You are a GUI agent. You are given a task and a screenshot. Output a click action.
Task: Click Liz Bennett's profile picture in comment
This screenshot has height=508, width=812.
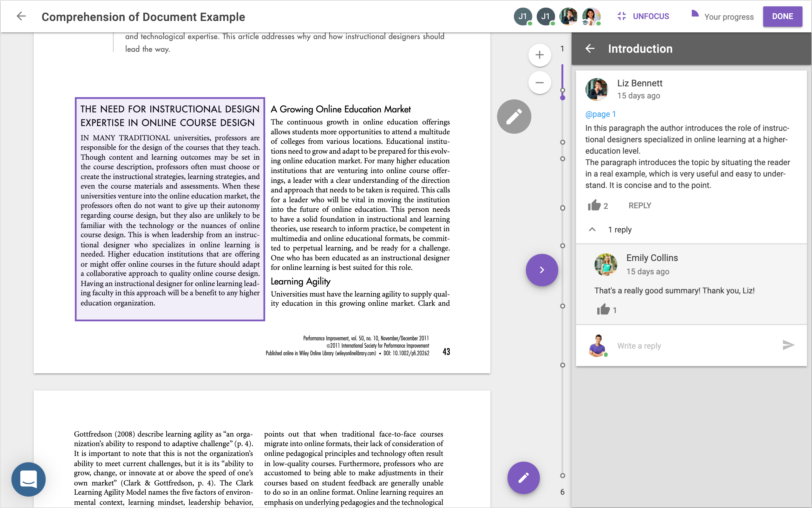597,89
